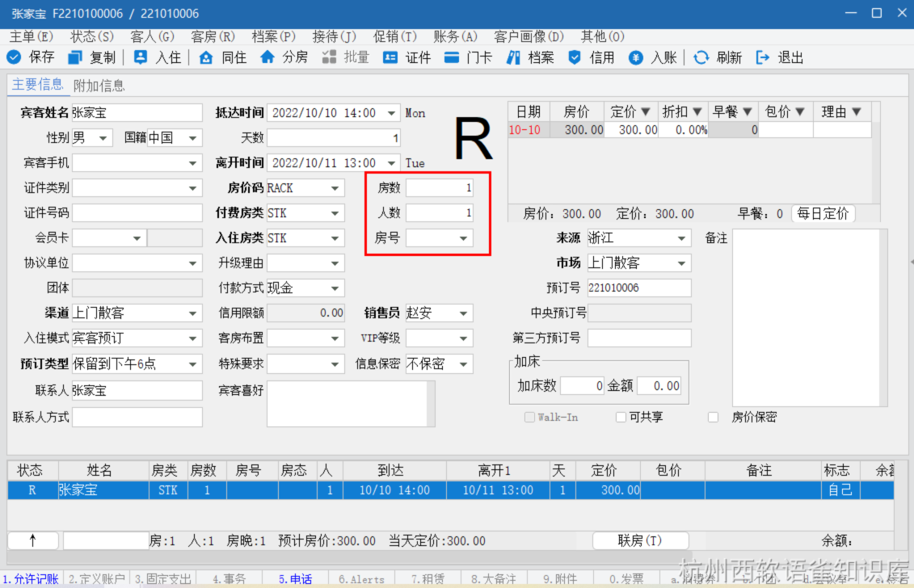
Task: Click the 宾客姓名 name input field
Action: 137,113
